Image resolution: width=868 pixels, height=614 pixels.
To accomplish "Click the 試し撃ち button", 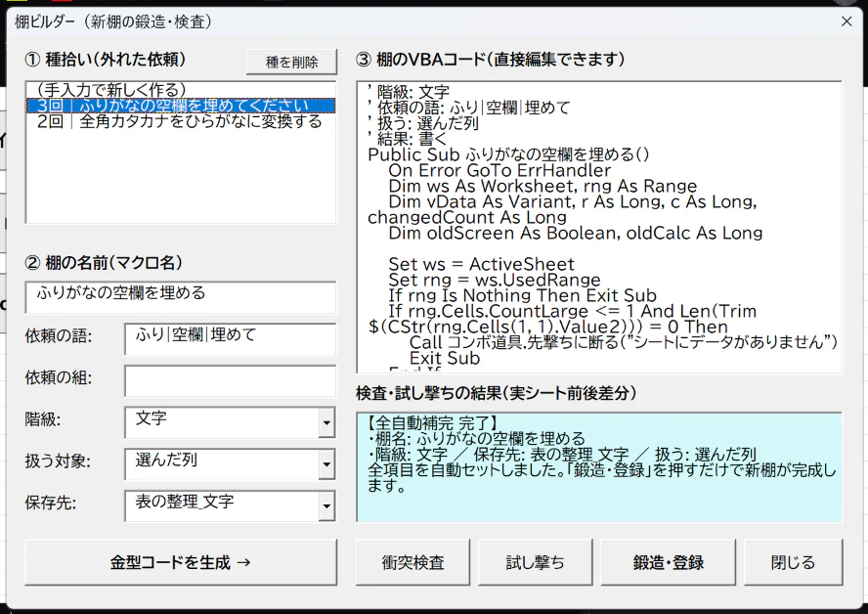I will pyautogui.click(x=536, y=562).
